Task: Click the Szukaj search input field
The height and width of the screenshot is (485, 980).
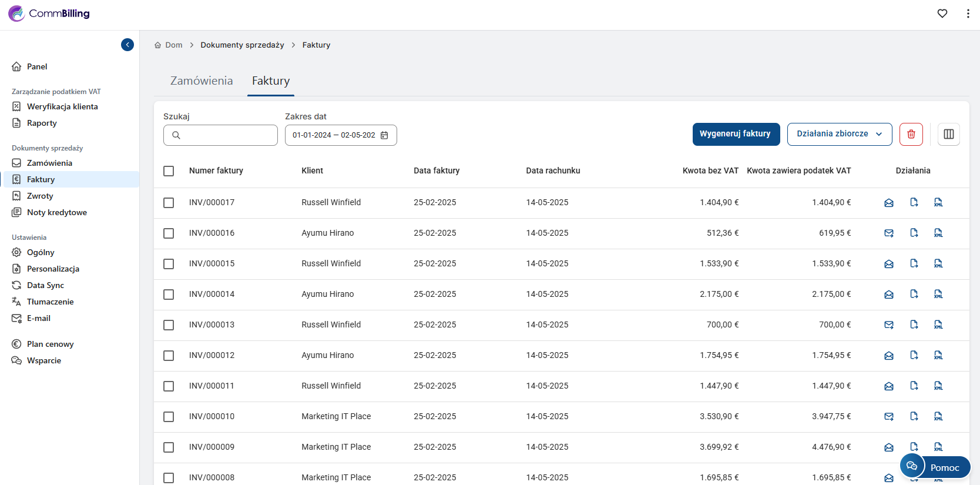Action: click(x=227, y=135)
